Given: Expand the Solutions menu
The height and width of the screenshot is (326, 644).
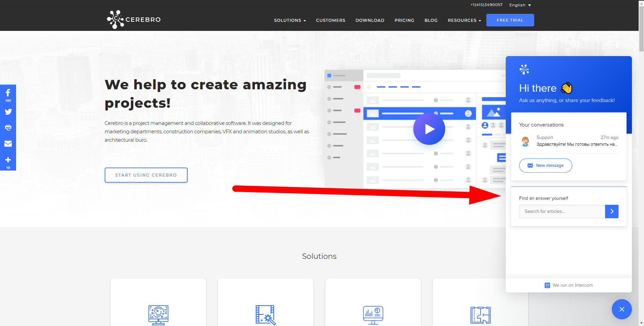Looking at the screenshot, I should pyautogui.click(x=290, y=20).
